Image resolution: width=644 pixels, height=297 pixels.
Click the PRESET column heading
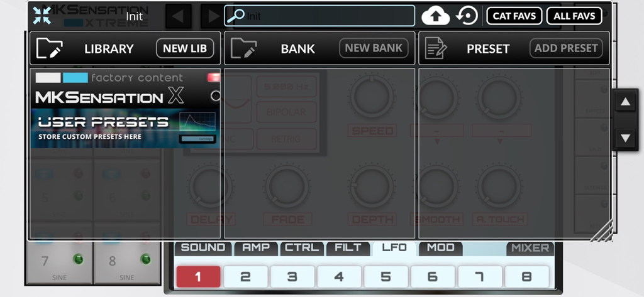488,49
